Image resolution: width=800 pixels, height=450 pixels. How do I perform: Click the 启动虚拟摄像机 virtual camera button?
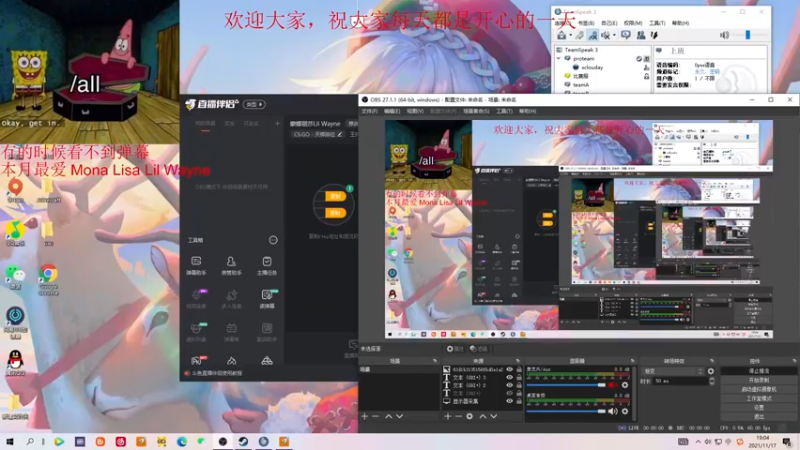pos(758,389)
